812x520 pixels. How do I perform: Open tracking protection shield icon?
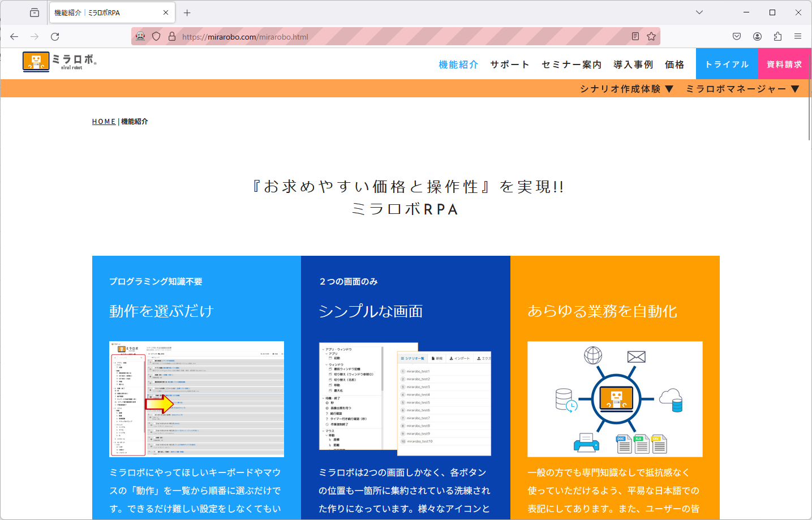(156, 36)
